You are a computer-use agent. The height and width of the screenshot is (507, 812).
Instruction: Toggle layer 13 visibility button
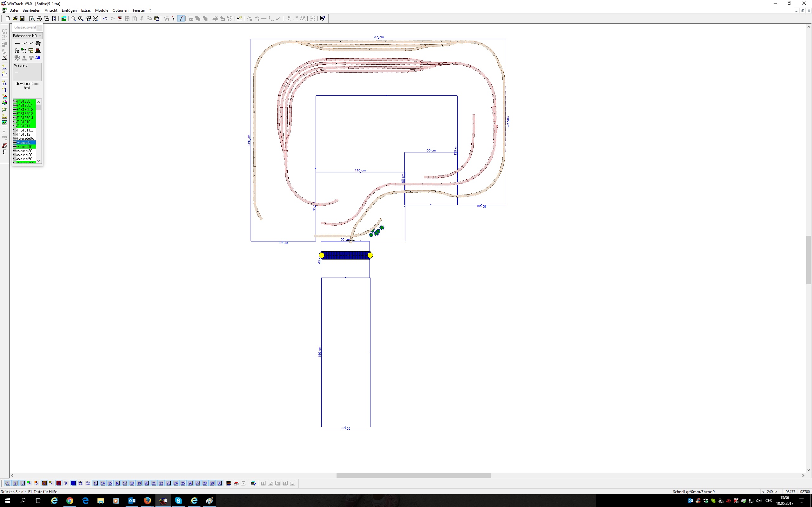[x=95, y=483]
